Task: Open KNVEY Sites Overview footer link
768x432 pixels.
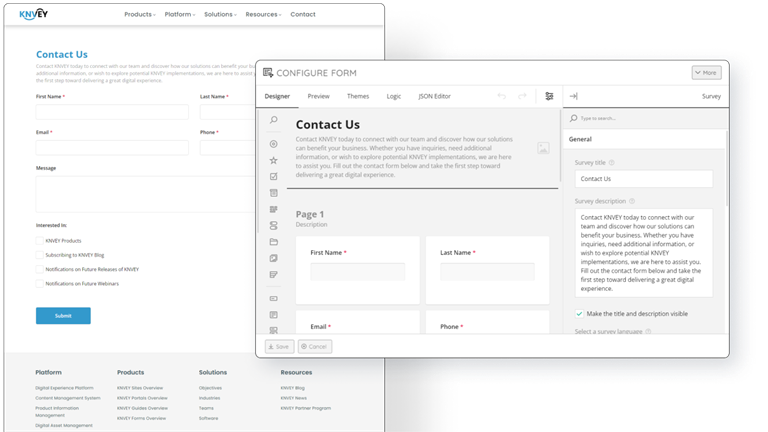Action: [140, 388]
